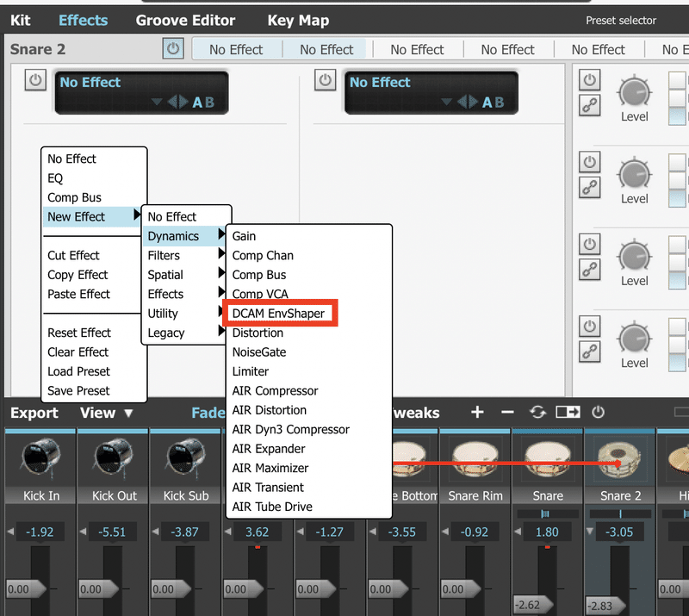This screenshot has width=689, height=616.
Task: Switch to the Effects tab
Action: [x=83, y=20]
